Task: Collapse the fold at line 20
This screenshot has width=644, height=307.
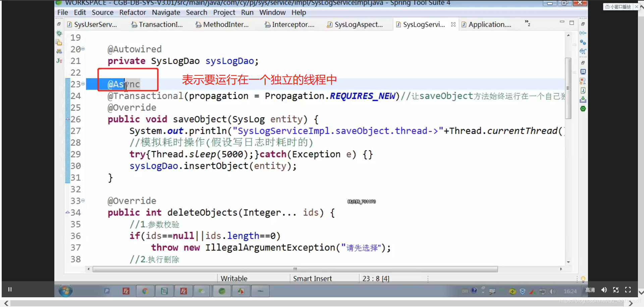Action: point(83,49)
